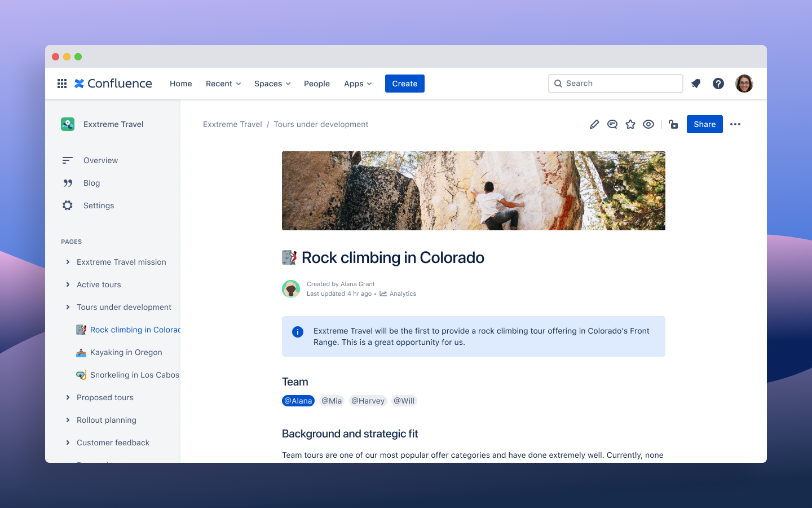Open the more actions ellipsis menu
This screenshot has width=812, height=508.
coord(735,124)
